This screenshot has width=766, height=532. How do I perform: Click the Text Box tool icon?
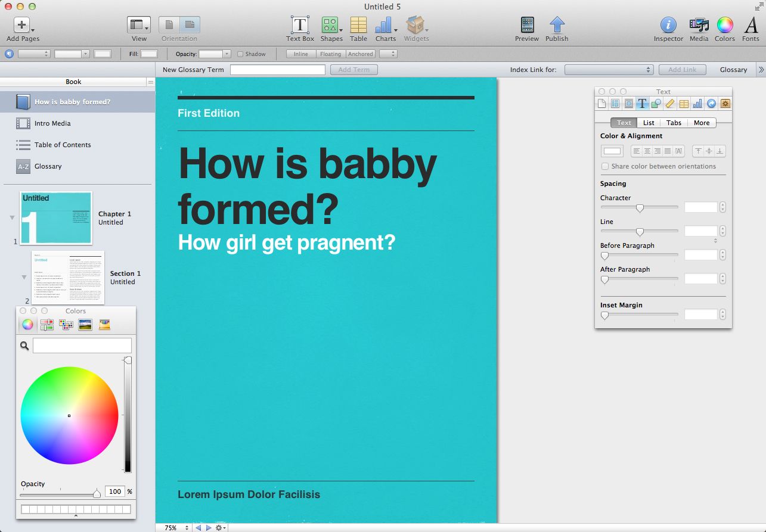pyautogui.click(x=300, y=25)
